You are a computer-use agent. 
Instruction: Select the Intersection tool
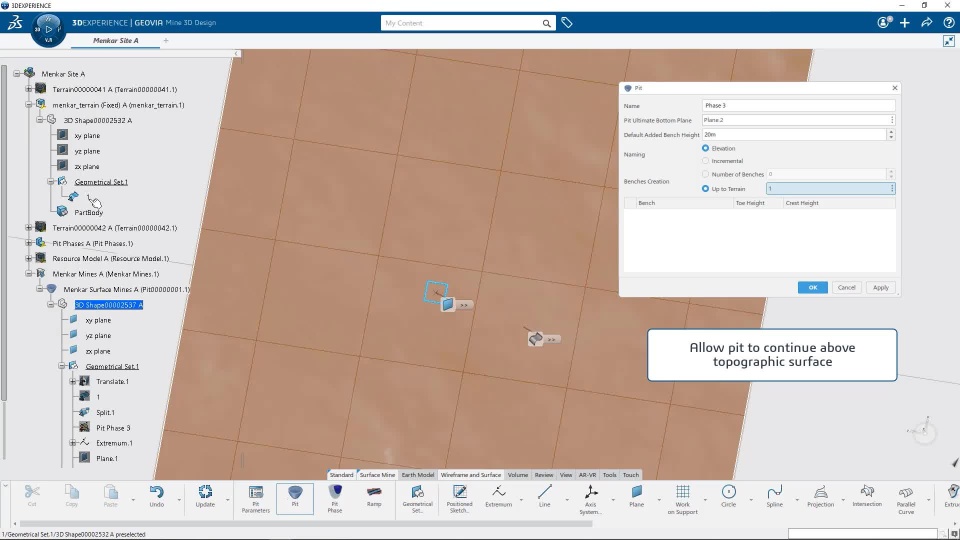click(x=867, y=495)
